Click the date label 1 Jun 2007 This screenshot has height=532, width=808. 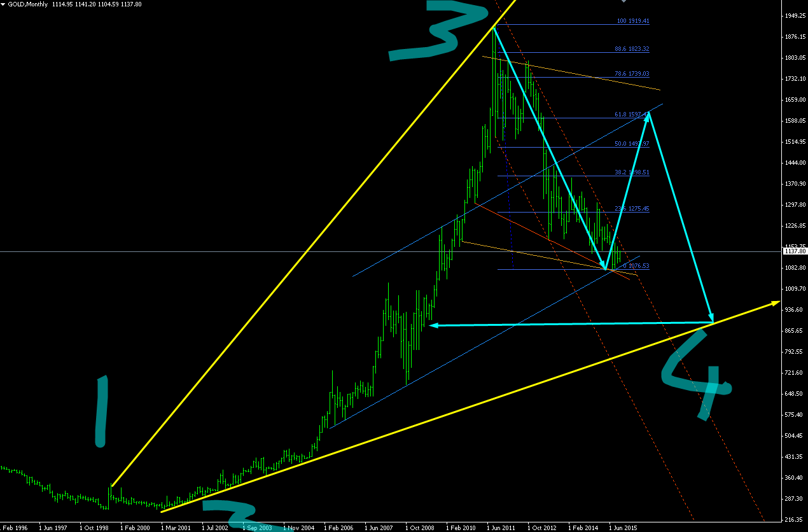[379, 528]
